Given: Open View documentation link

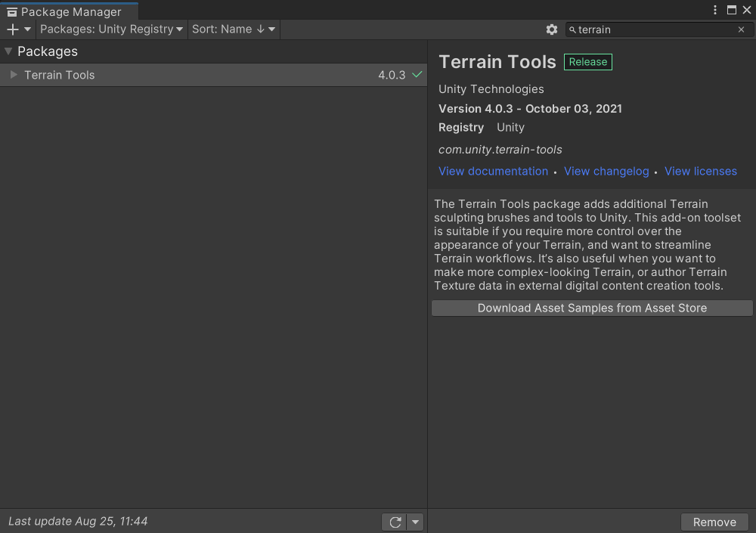Looking at the screenshot, I should click(493, 171).
